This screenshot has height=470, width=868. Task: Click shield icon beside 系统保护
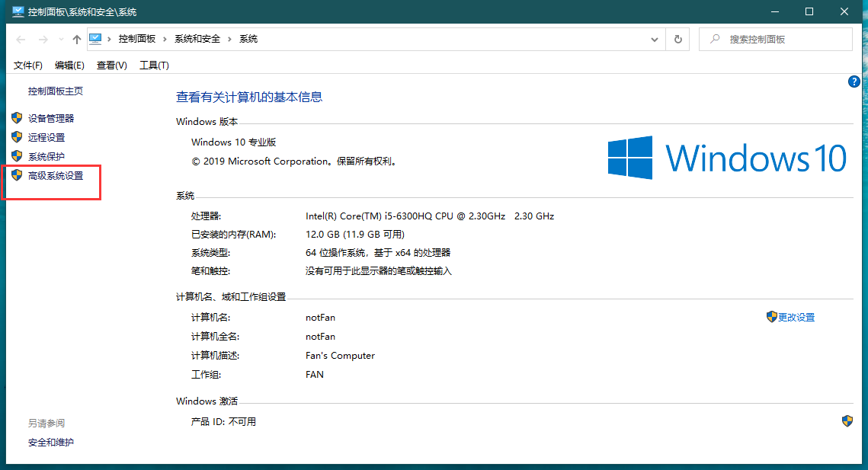click(x=17, y=156)
